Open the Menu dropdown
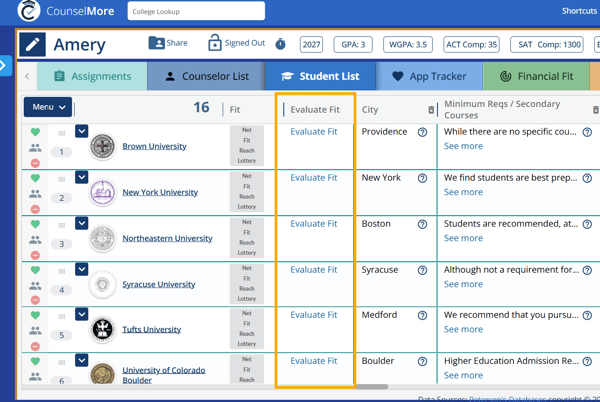The width and height of the screenshot is (600, 402). [x=48, y=107]
